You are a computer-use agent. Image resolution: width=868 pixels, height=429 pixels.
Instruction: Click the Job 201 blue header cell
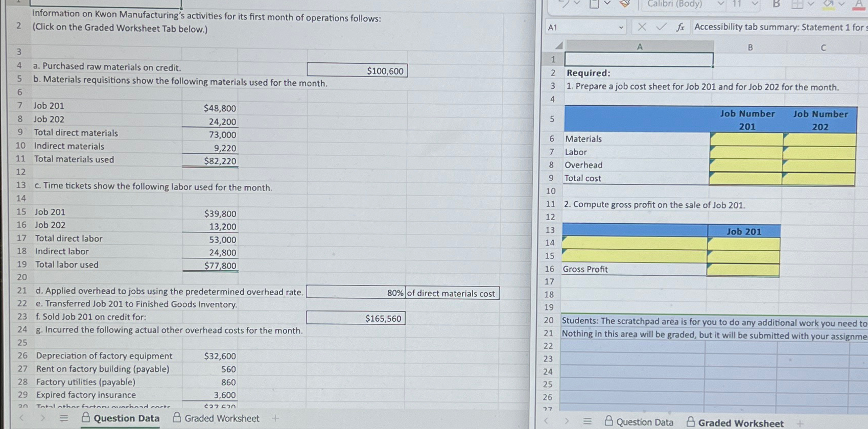[743, 231]
